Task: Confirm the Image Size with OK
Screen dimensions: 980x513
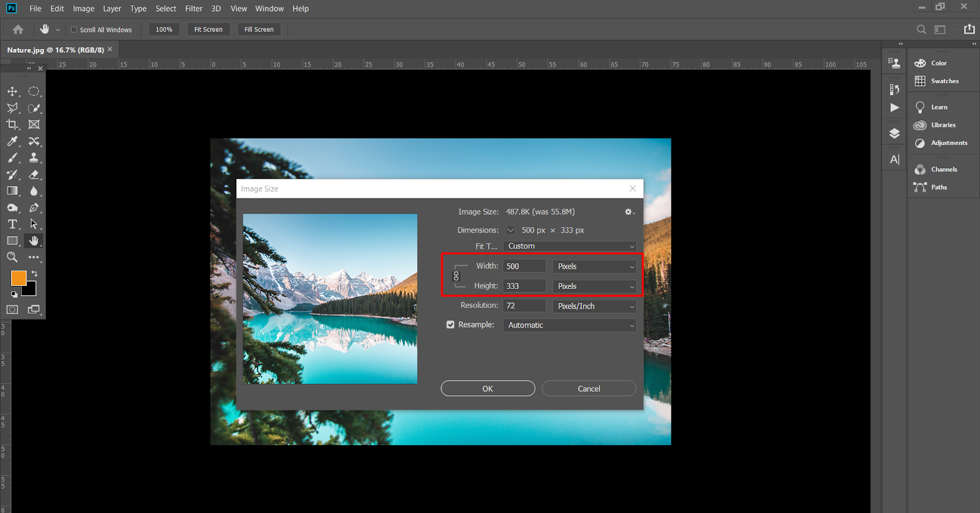Action: click(x=488, y=389)
